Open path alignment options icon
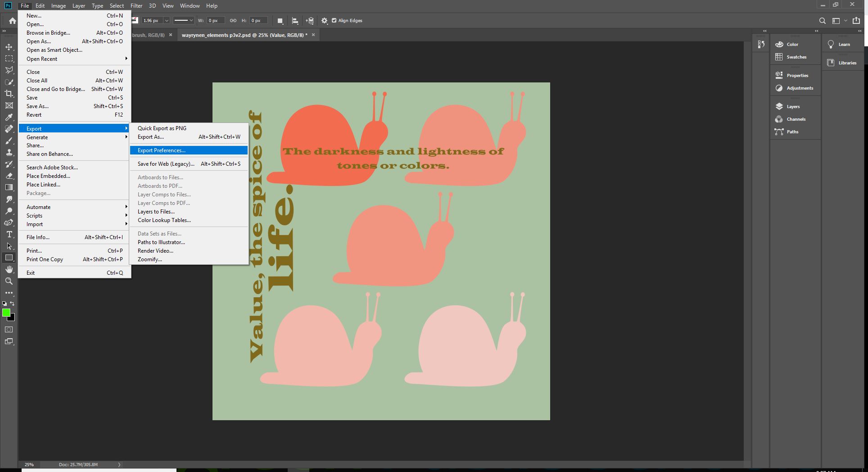This screenshot has height=472, width=868. pyautogui.click(x=295, y=21)
